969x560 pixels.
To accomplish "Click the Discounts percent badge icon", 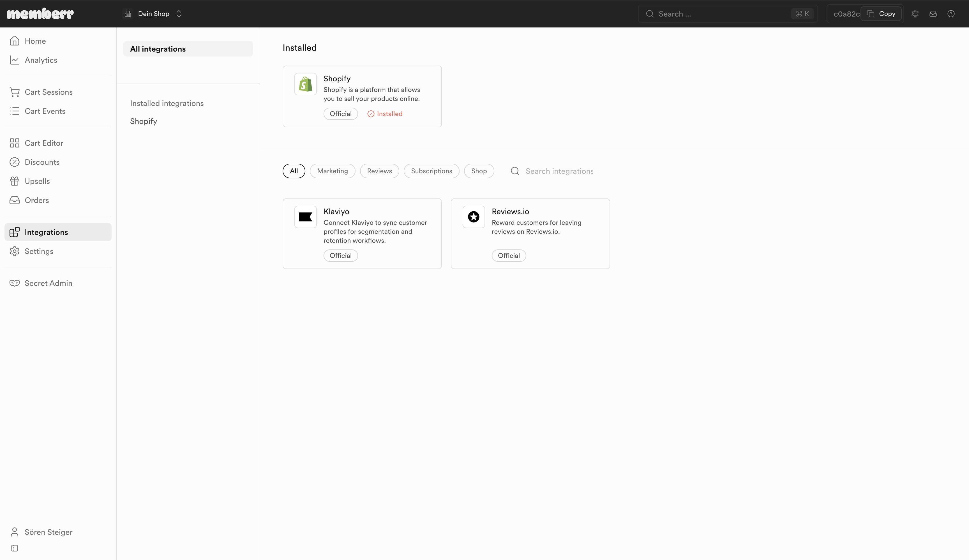I will [x=15, y=162].
